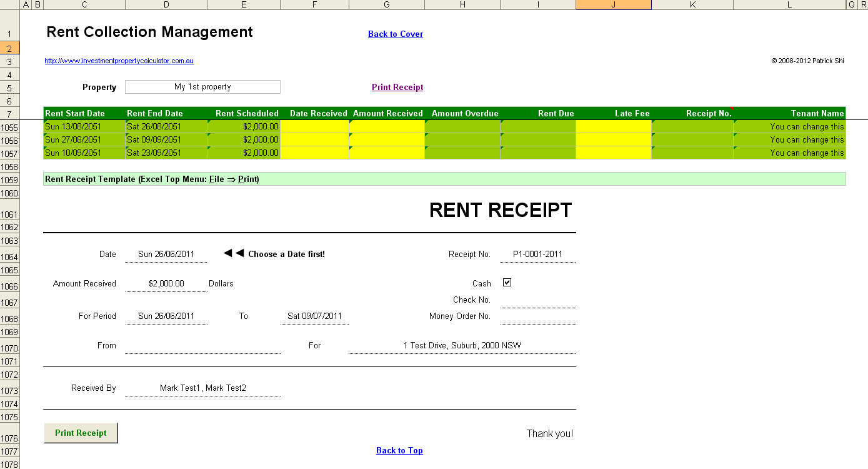Click Date Received cell in row 1055
This screenshot has width=868, height=469.
[x=315, y=127]
